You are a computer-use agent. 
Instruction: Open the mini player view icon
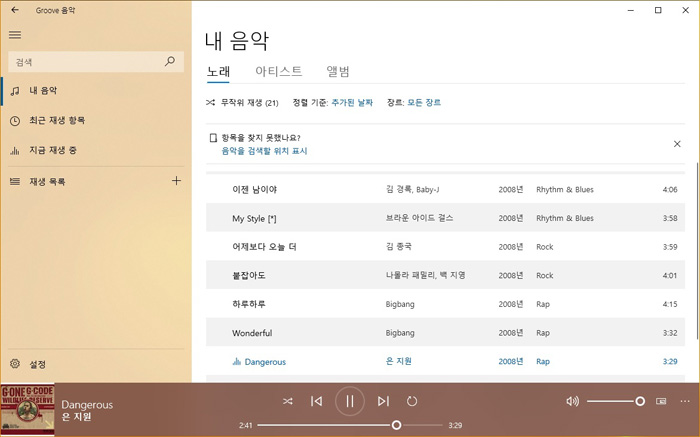[x=661, y=401]
